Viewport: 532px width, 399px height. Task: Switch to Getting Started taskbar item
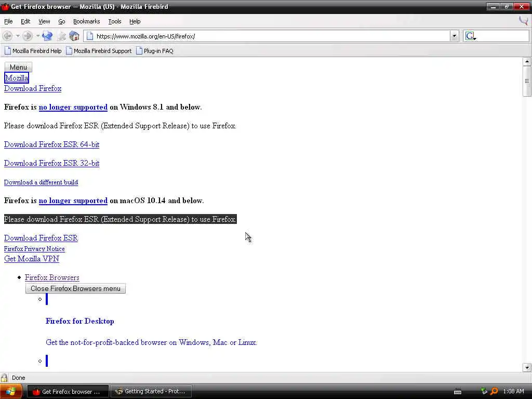click(151, 392)
